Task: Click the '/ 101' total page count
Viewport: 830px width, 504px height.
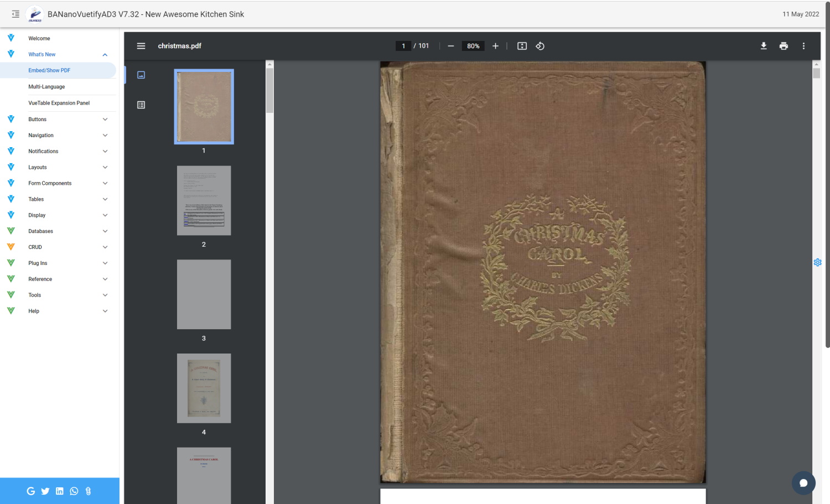Action: pyautogui.click(x=422, y=46)
